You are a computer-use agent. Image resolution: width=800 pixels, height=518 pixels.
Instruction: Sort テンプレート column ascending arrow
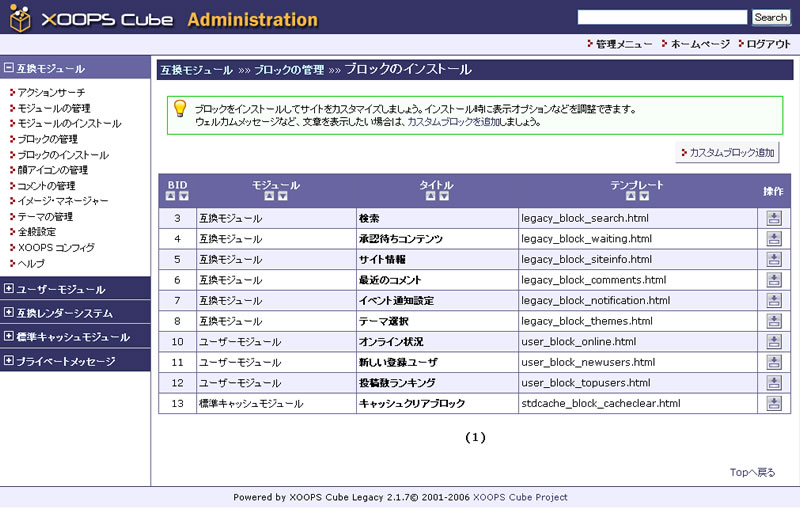coord(631,196)
